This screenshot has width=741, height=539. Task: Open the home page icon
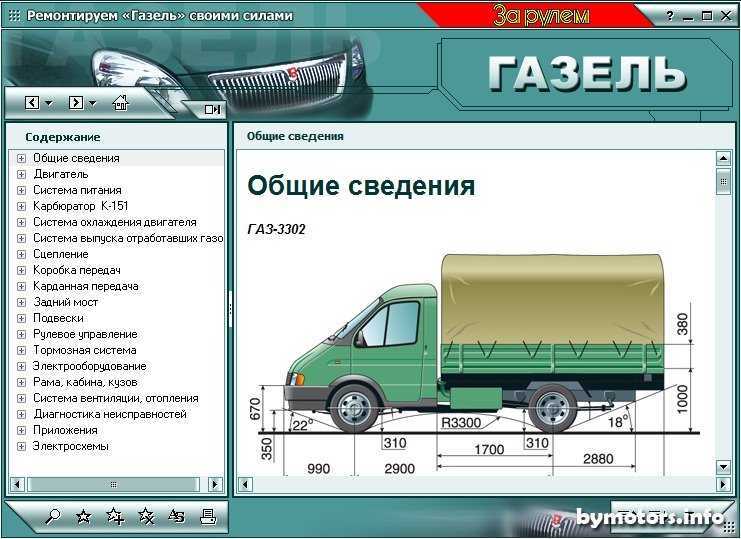[121, 102]
